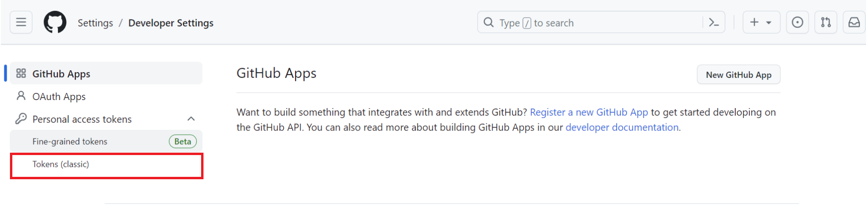Go to Settings breadcrumb link
The image size is (868, 211).
tap(95, 23)
